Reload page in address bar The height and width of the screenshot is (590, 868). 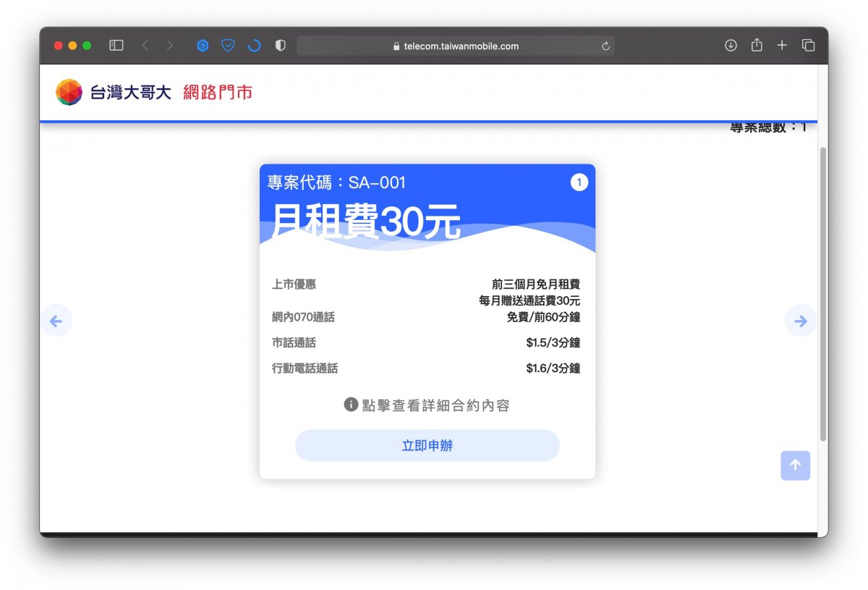[605, 46]
